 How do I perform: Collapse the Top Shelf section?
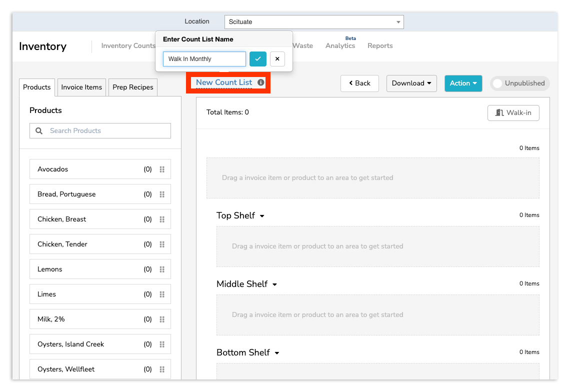tap(262, 215)
